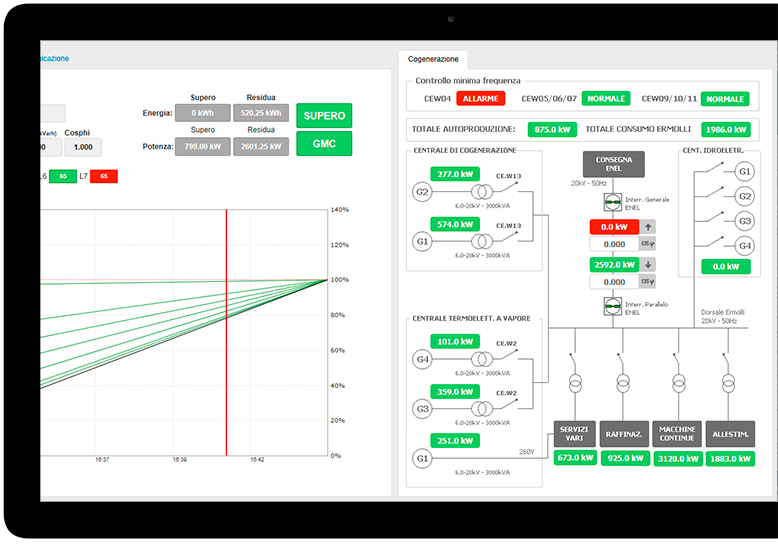Viewport: 778px width, 547px height.
Task: Click the Interr. Generale ENEL breaker icon
Action: tap(613, 201)
